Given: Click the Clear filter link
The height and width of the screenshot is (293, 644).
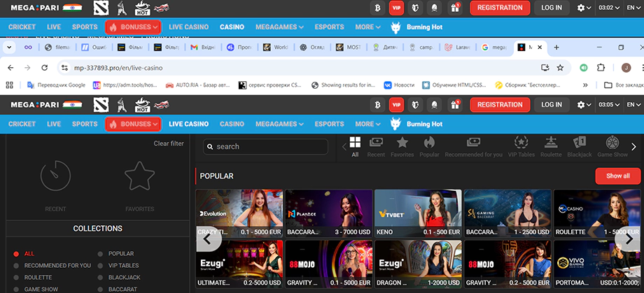Looking at the screenshot, I should coord(169,143).
